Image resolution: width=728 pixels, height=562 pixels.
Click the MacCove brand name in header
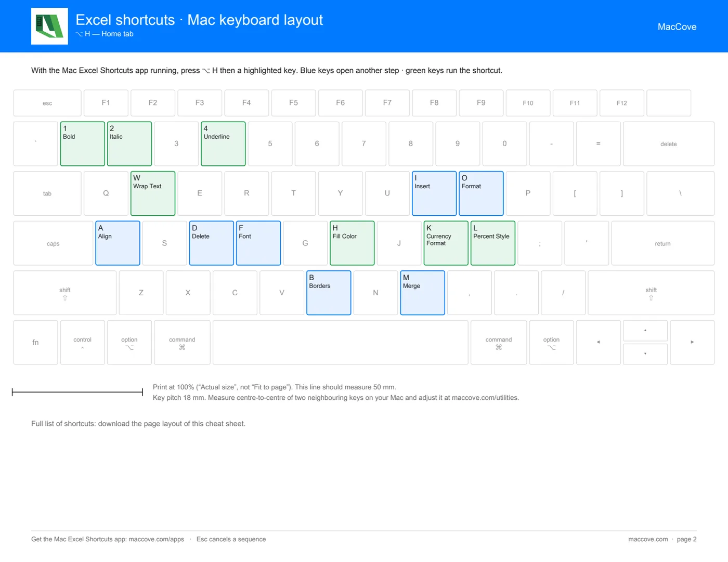point(677,27)
